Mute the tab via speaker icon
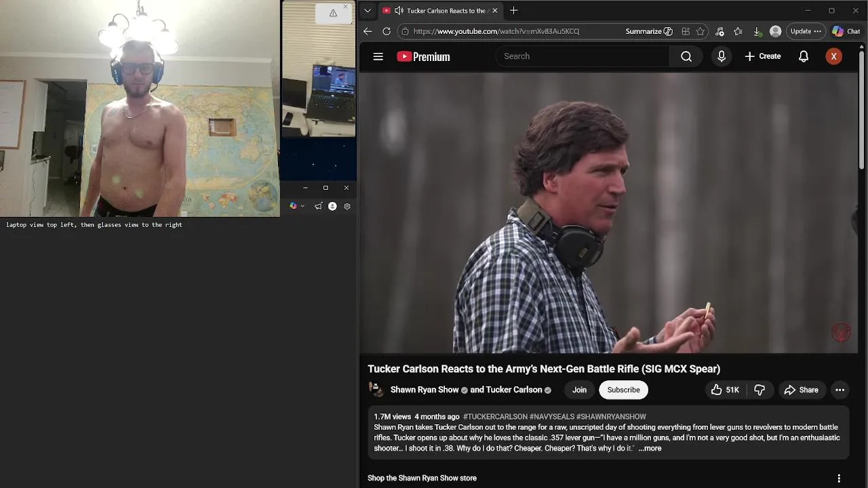Image resolution: width=868 pixels, height=488 pixels. click(x=399, y=11)
